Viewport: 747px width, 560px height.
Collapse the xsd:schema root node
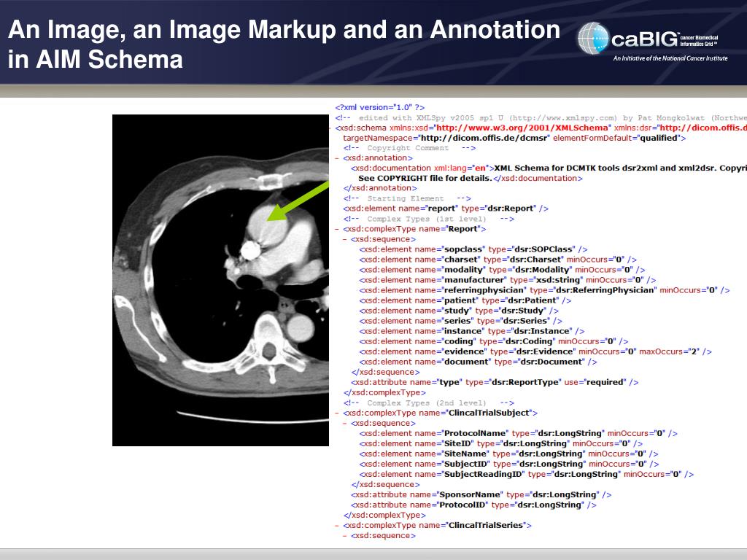coord(330,128)
